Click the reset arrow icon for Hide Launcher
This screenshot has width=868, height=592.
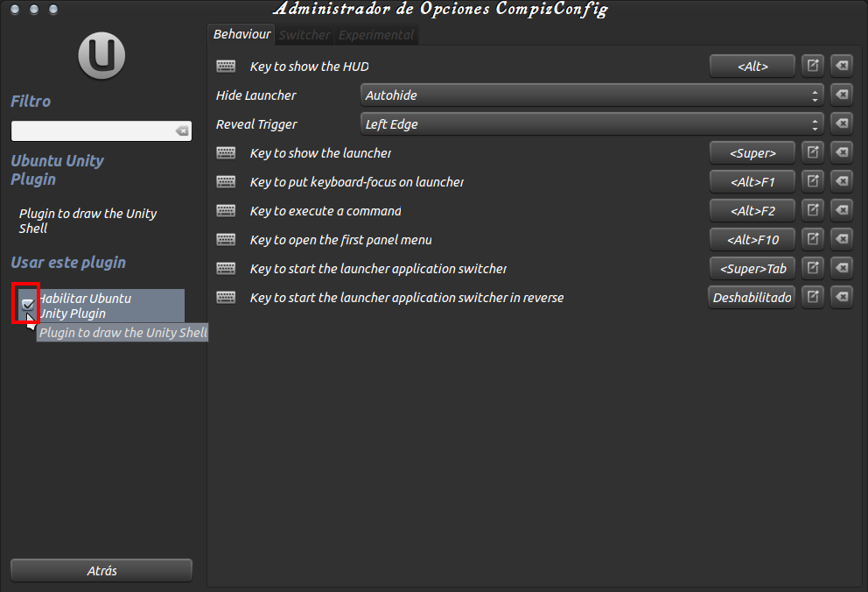841,95
